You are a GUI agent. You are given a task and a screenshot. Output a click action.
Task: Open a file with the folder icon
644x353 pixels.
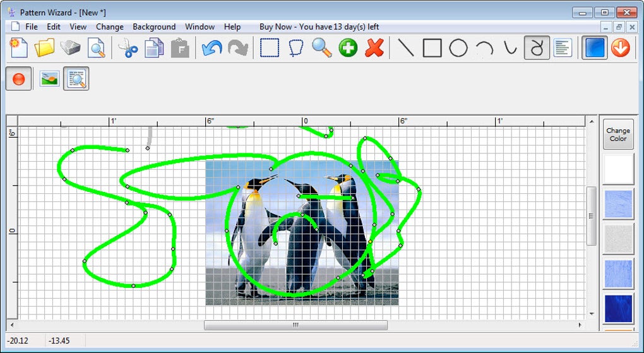click(44, 47)
